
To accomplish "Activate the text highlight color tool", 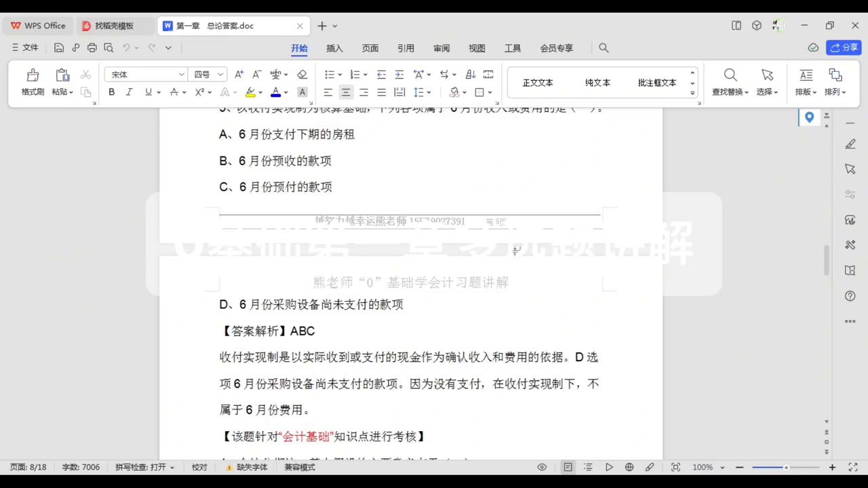I will [250, 92].
